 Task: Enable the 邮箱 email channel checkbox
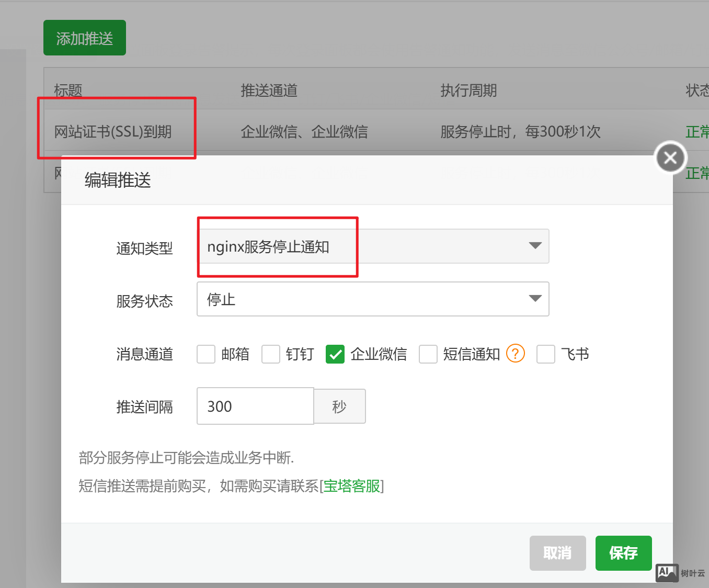pos(206,354)
